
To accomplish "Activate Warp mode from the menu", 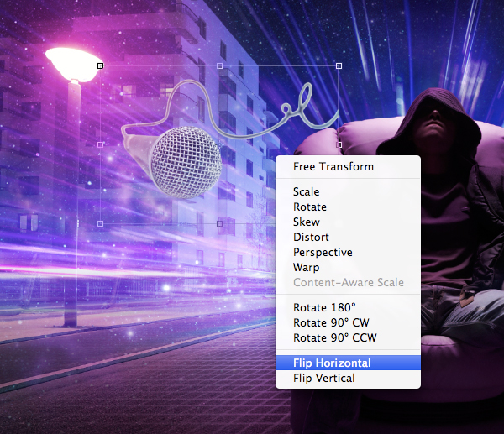I will coord(307,268).
